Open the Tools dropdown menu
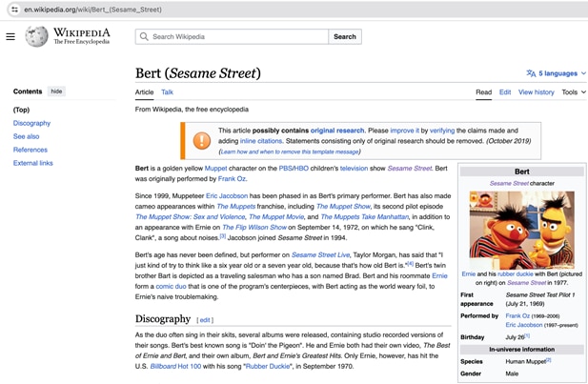 (x=574, y=92)
